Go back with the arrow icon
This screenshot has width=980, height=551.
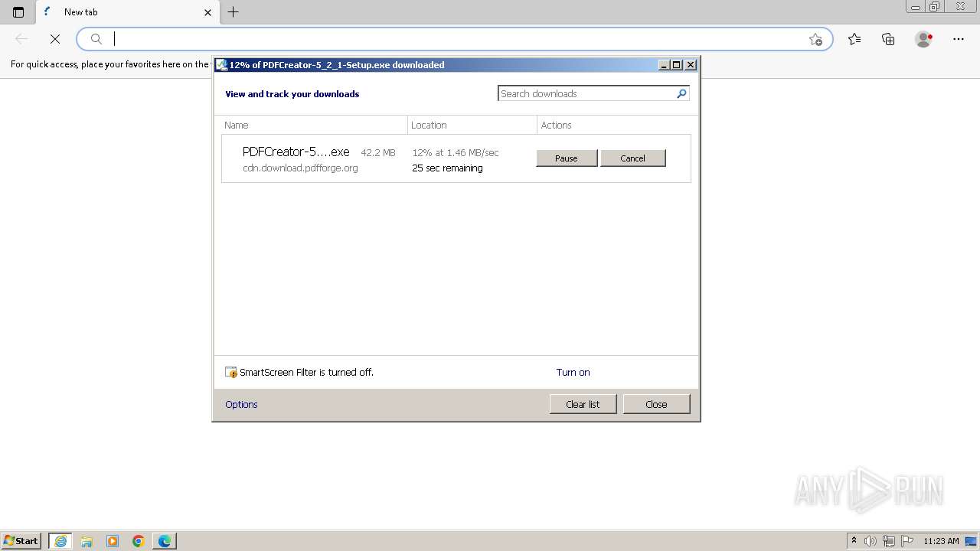21,39
